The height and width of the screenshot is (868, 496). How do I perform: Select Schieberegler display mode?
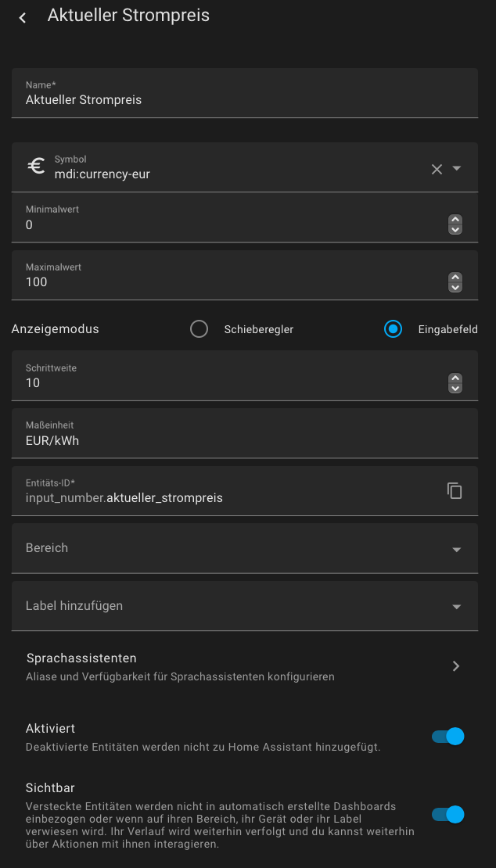pos(199,328)
